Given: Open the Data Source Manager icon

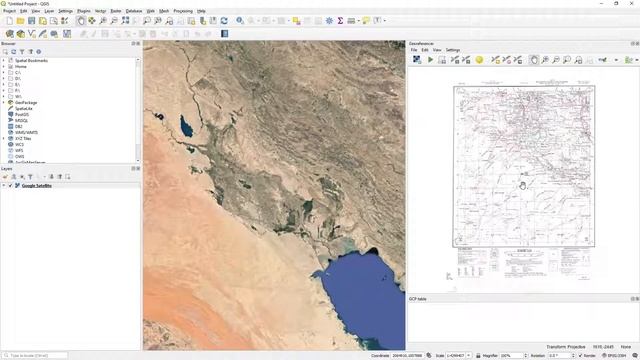Looking at the screenshot, I should tap(9, 33).
